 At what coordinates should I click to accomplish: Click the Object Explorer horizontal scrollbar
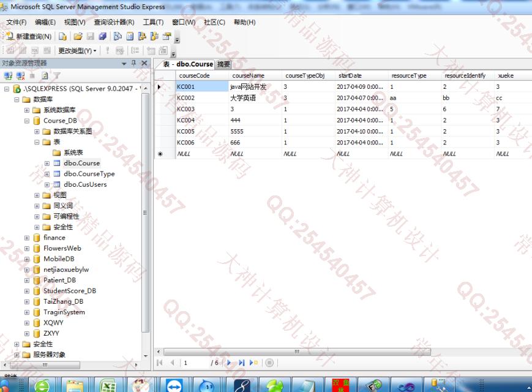[45, 365]
